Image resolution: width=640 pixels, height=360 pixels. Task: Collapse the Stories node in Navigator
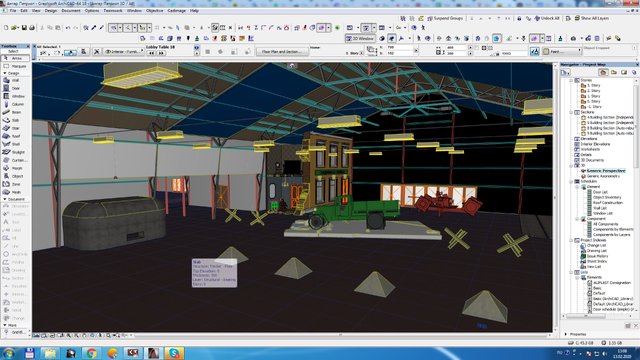571,80
